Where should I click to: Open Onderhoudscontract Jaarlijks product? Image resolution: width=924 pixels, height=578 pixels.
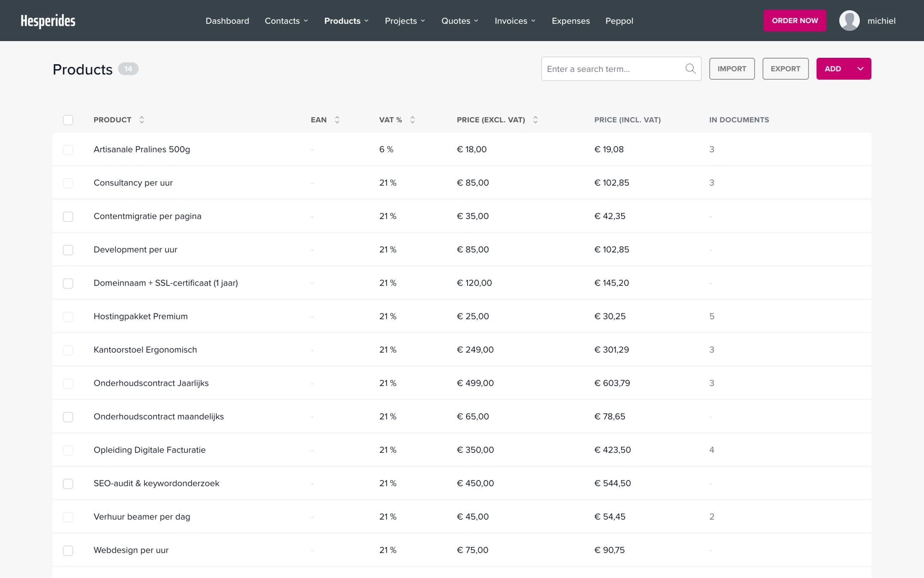(151, 383)
